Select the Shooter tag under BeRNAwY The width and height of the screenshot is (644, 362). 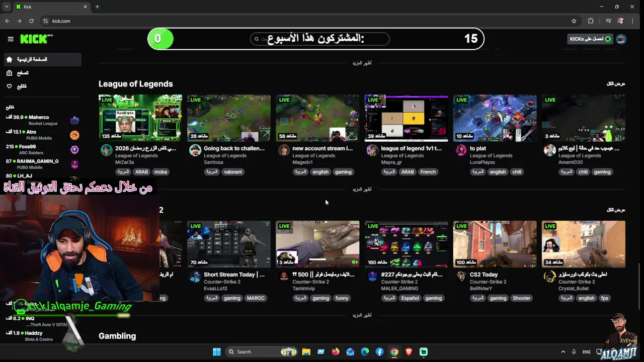521,298
